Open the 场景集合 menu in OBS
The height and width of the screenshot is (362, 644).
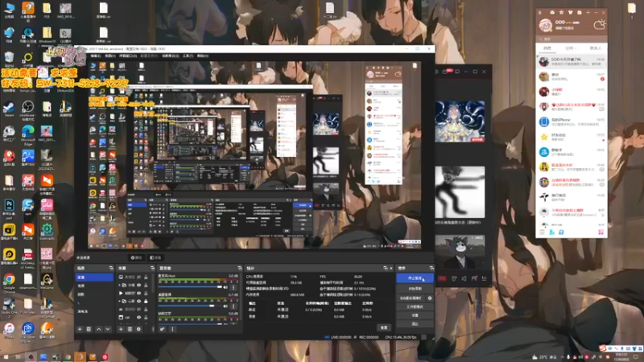[x=170, y=56]
